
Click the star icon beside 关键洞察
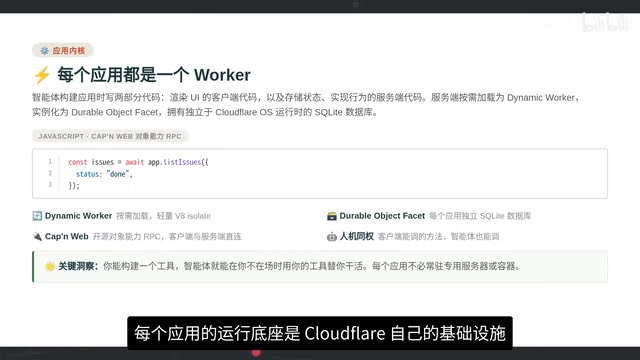pos(50,267)
